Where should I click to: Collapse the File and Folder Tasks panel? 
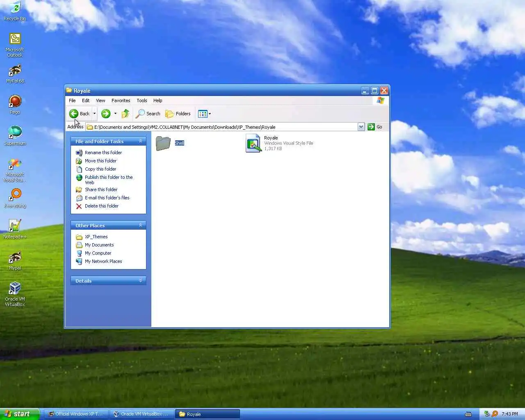tap(140, 141)
